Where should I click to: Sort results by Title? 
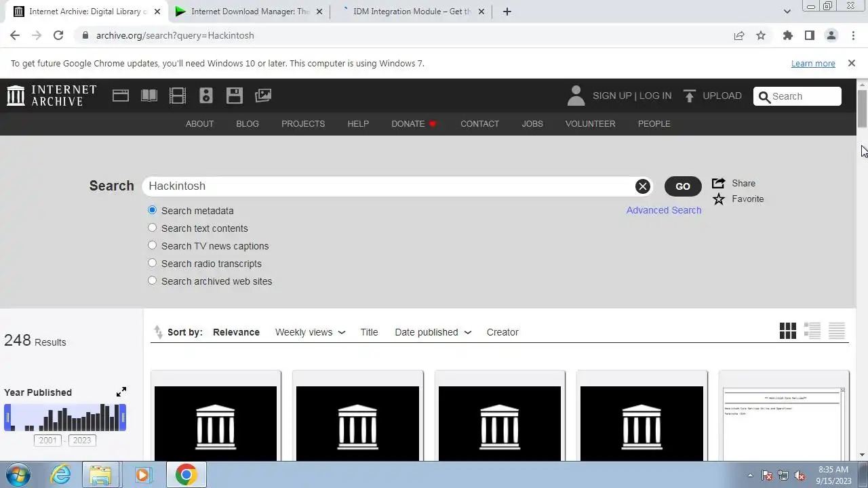click(x=369, y=332)
